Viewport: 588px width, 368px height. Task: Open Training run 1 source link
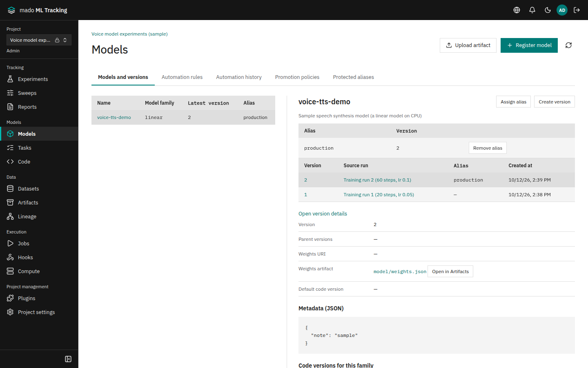(x=379, y=195)
